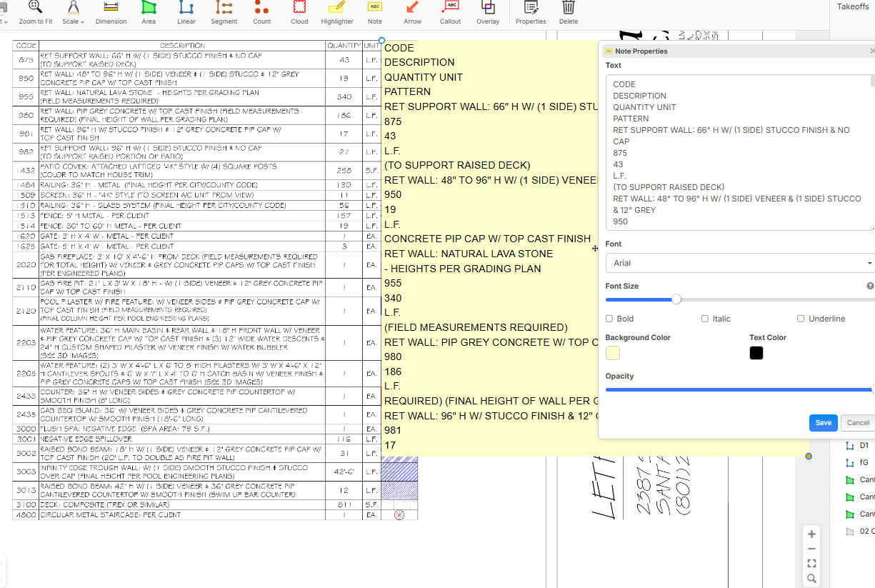The image size is (875, 588).
Task: Open the Scale tool dropdown
Action: click(73, 13)
